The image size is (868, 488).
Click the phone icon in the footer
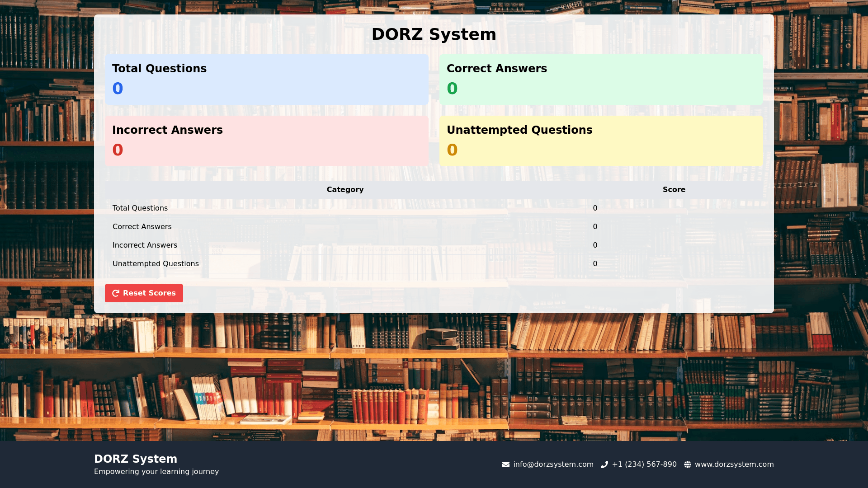click(604, 465)
